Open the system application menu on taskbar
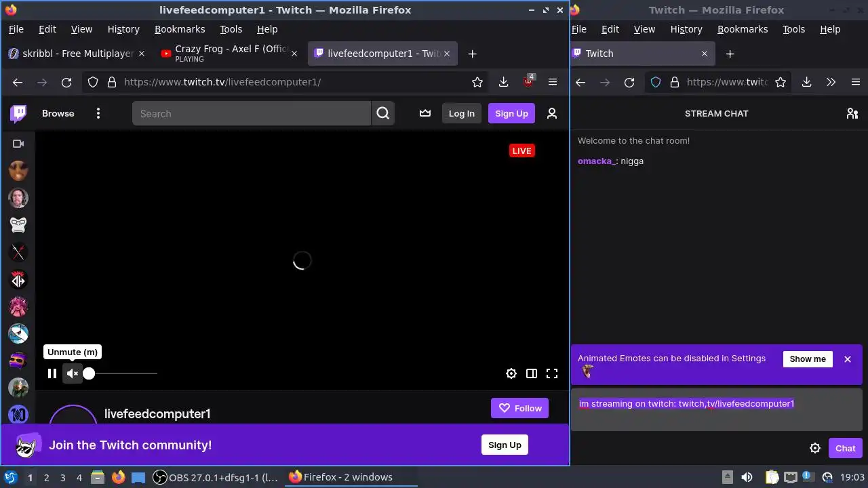The image size is (868, 488). 11,477
